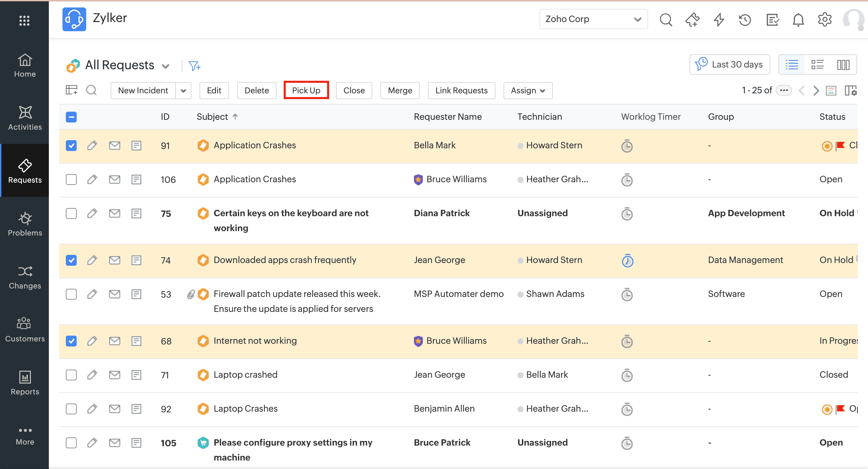Screen dimensions: 868x469
Task: Open the filter icon beside All Requests
Action: tap(194, 65)
